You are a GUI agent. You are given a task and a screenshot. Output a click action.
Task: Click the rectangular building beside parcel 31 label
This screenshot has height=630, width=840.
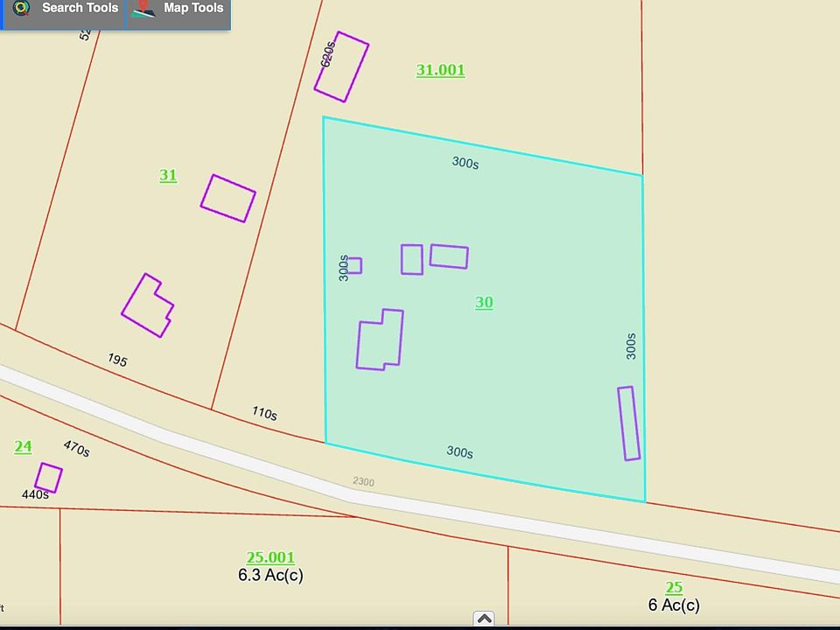click(227, 199)
